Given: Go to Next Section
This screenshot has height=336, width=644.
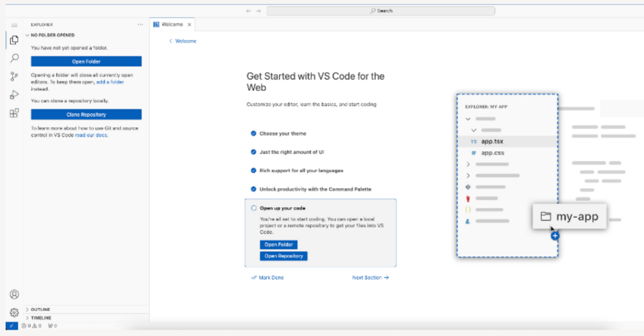Looking at the screenshot, I should pos(371,278).
